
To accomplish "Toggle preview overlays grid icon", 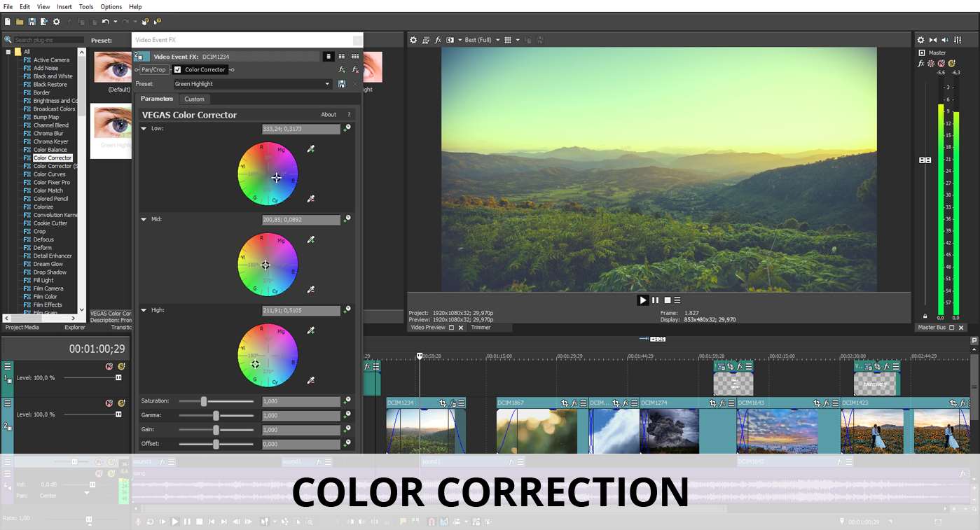I will pos(508,40).
